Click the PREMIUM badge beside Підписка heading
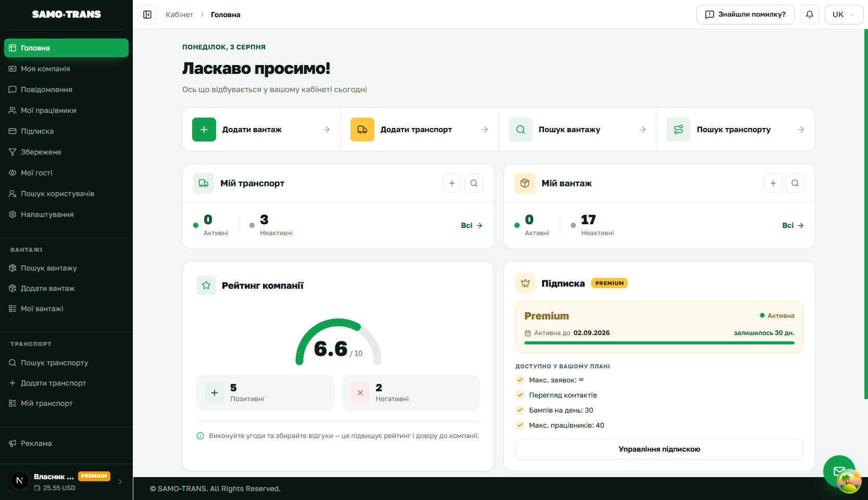This screenshot has height=500, width=868. point(609,283)
